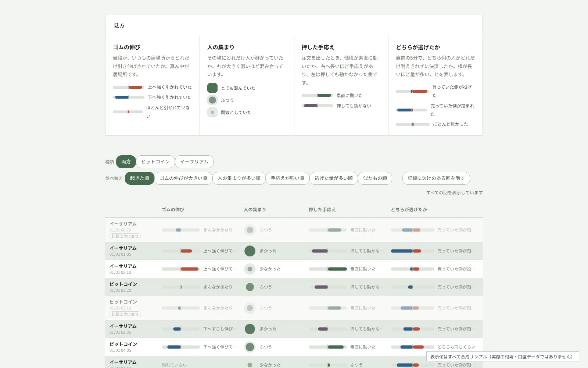Image resolution: width=588 pixels, height=368 pixels.
Task: Click the 押した手応え column header
Action: coord(322,209)
